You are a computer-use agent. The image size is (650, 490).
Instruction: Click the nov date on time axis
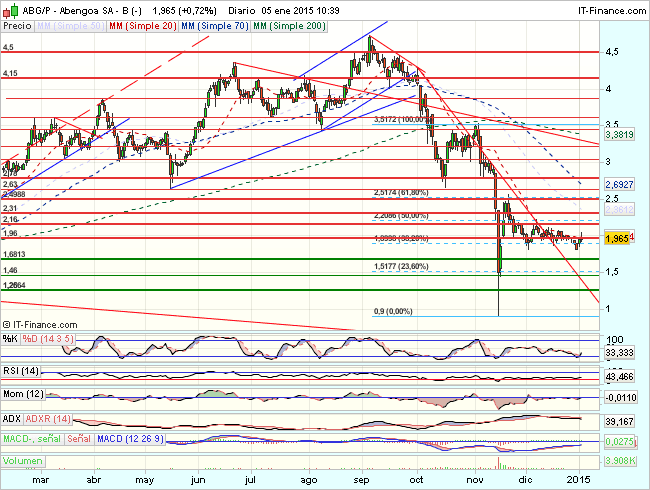click(475, 480)
